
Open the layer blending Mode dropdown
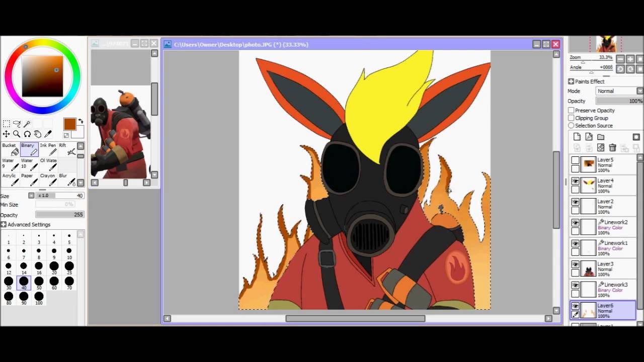pyautogui.click(x=619, y=91)
